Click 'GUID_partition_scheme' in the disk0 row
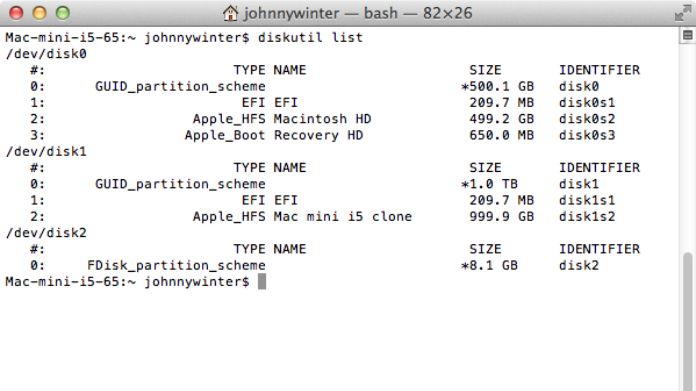Screen dimensions: 696x391 pos(180,86)
